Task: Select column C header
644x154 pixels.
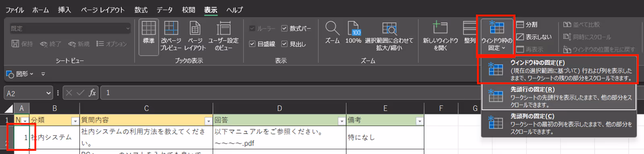Action: [x=147, y=109]
